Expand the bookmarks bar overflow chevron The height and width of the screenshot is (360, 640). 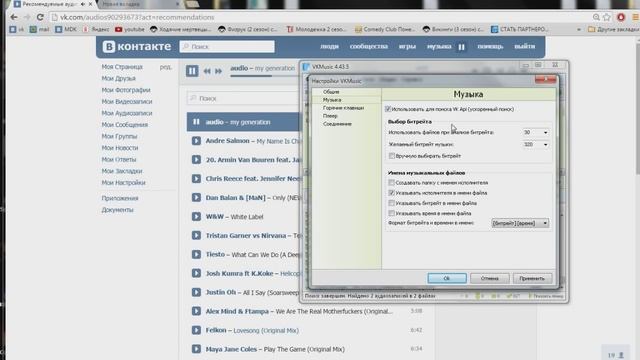(x=579, y=29)
